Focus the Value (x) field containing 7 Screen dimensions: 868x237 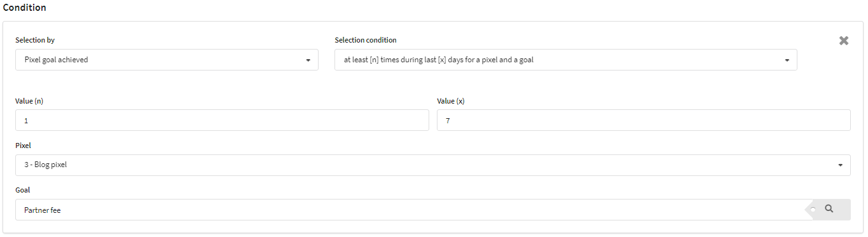[644, 120]
